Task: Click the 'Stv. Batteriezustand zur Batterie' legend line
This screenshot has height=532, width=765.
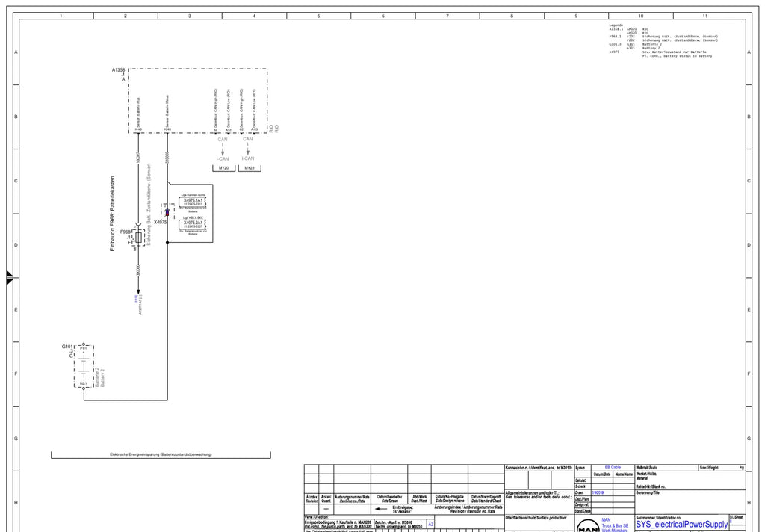Action: point(674,52)
